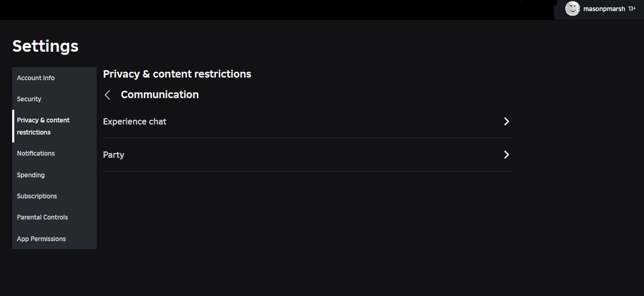Click the Communication section title
This screenshot has width=644, height=296.
click(160, 94)
